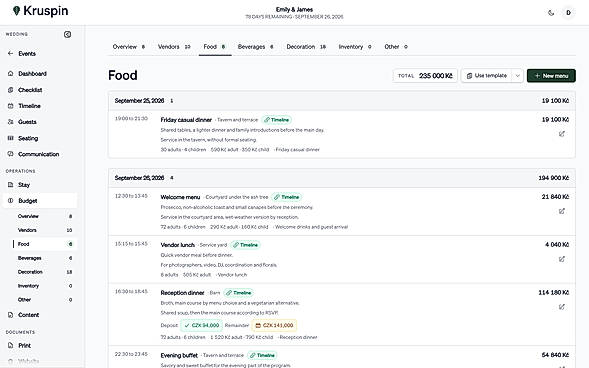Click Use template button

[x=486, y=76]
